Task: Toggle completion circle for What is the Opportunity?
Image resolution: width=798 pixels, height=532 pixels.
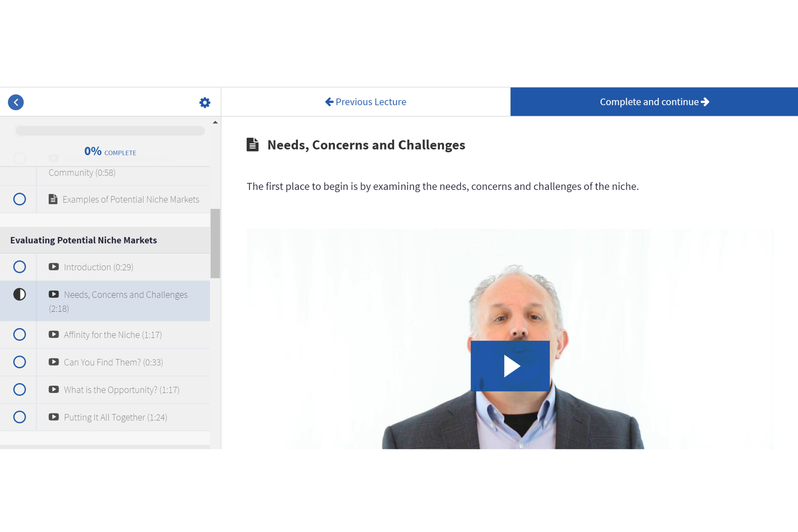Action: click(x=20, y=389)
